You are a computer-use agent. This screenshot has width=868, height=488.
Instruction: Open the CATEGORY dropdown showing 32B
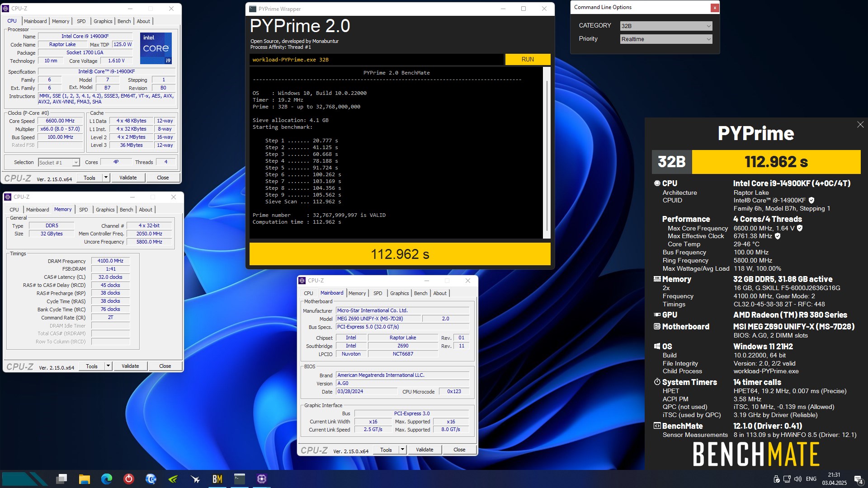click(x=666, y=26)
